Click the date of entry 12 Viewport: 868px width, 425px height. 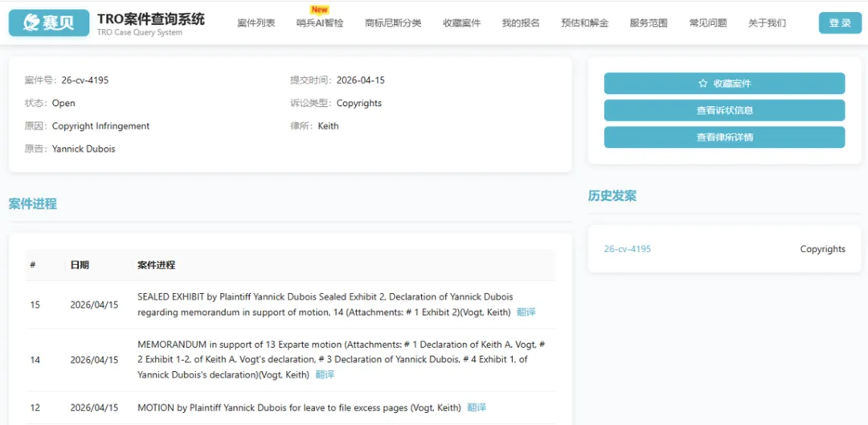click(94, 408)
